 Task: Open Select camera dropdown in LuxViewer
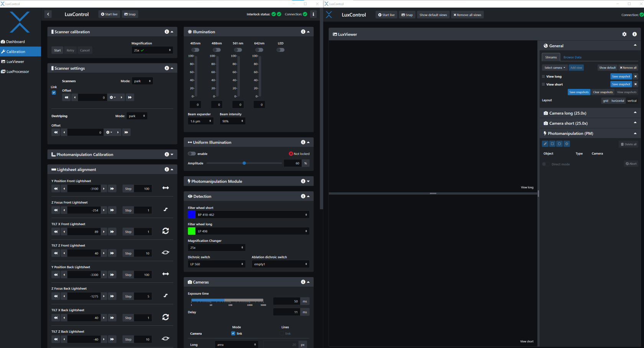click(x=555, y=67)
